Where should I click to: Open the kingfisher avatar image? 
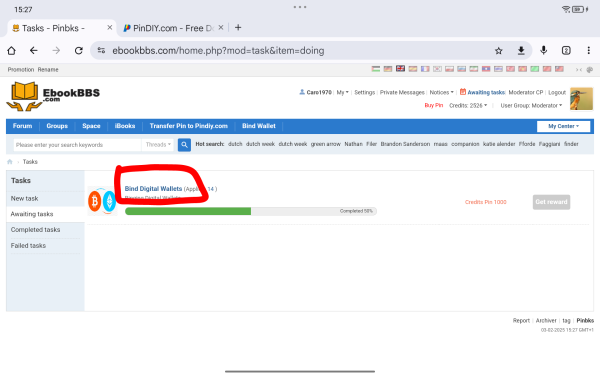581,99
